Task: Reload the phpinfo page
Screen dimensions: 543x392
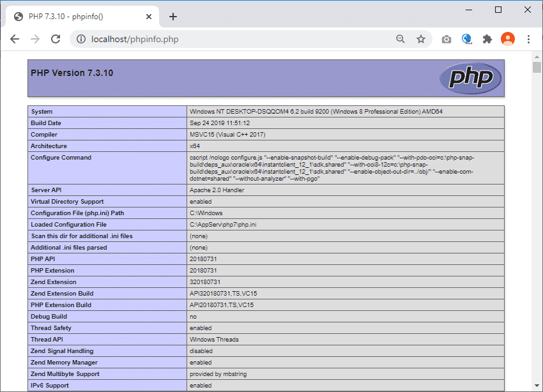Action: (x=56, y=39)
